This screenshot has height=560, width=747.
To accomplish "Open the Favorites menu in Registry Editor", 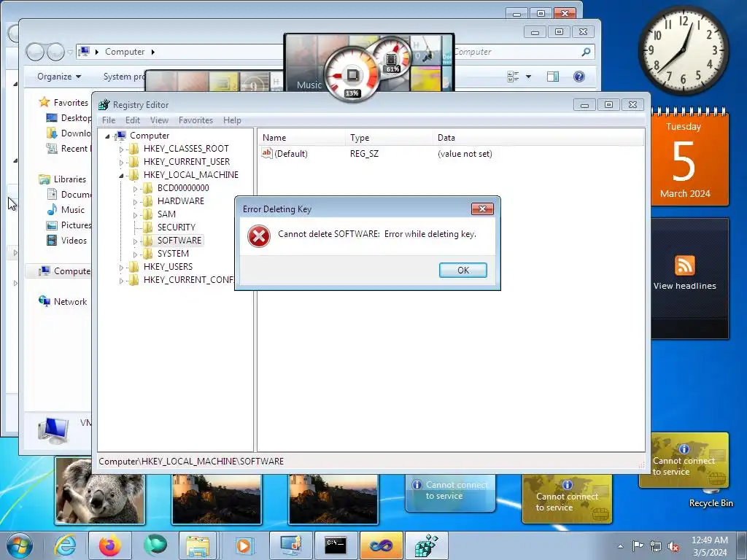I will [196, 120].
